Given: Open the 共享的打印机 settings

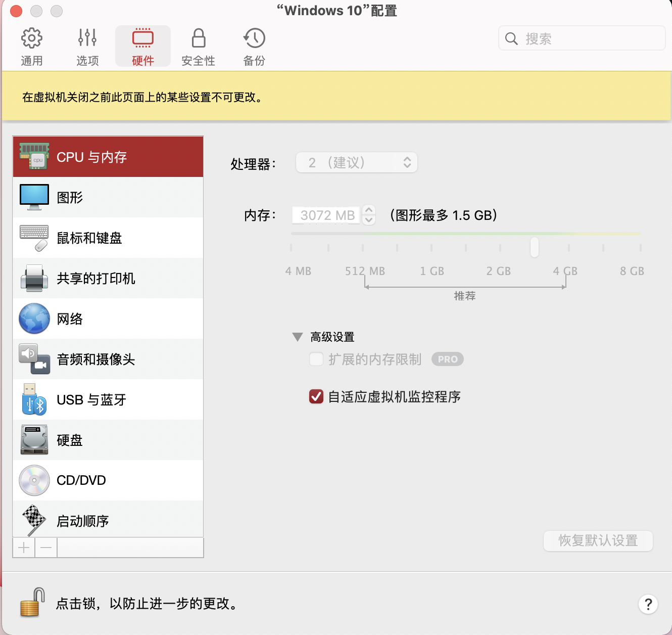Looking at the screenshot, I should tap(33, 278).
